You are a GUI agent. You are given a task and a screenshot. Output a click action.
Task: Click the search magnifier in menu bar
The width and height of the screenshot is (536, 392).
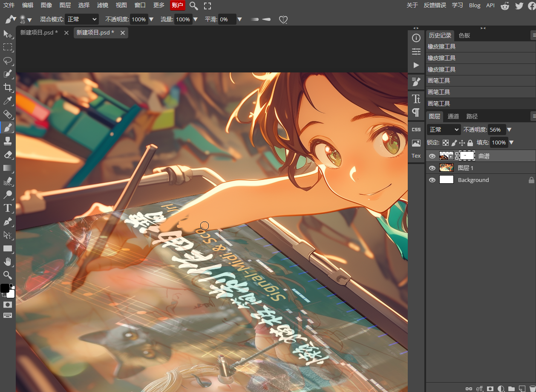[x=194, y=6]
